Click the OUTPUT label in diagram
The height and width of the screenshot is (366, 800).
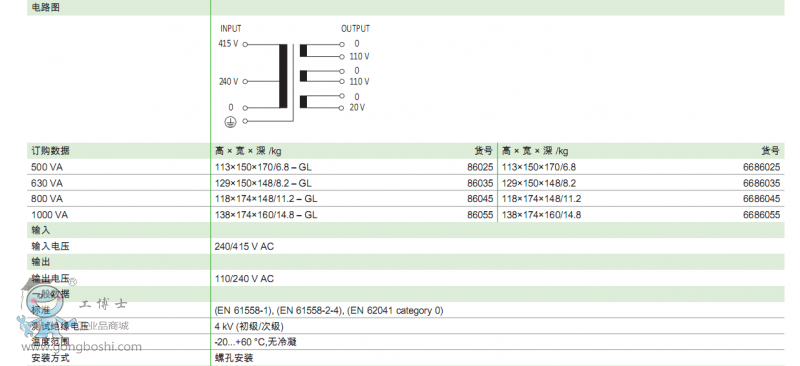point(356,29)
